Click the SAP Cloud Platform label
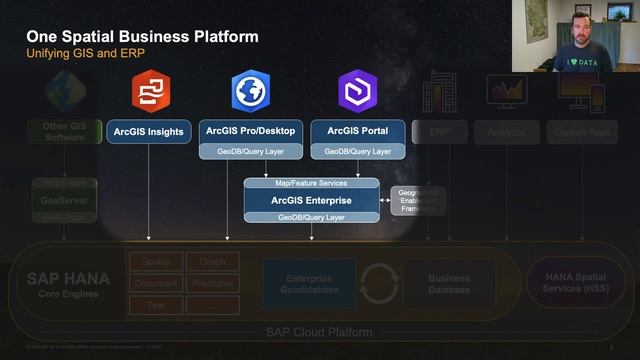This screenshot has width=640, height=360. [319, 332]
